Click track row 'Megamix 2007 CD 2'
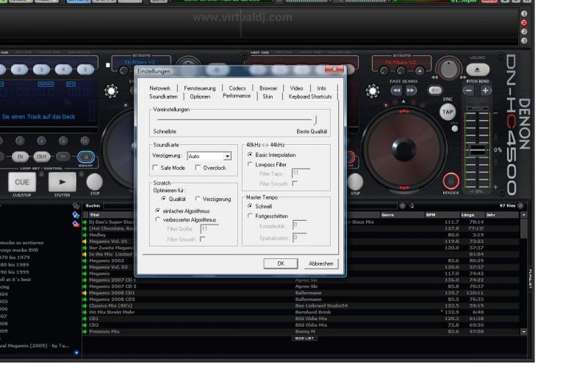Image resolution: width=588 pixels, height=368 pixels. click(301, 286)
